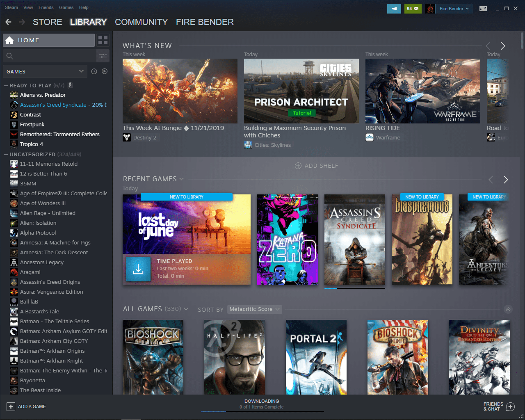Click the Cities: Skylines game icon
The height and width of the screenshot is (420, 525).
tap(248, 145)
